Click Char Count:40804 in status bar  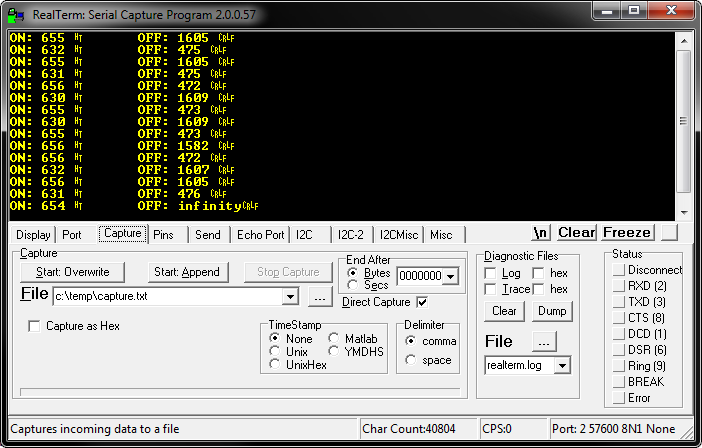408,429
